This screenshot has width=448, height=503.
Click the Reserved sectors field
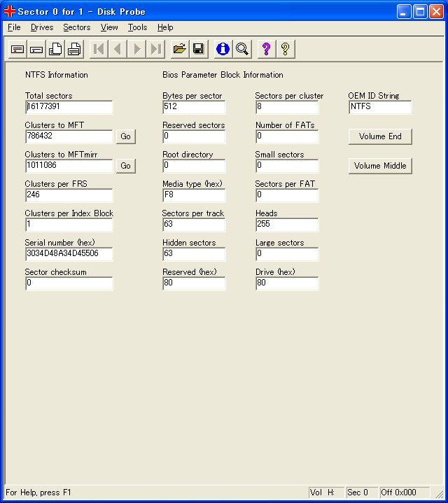194,136
